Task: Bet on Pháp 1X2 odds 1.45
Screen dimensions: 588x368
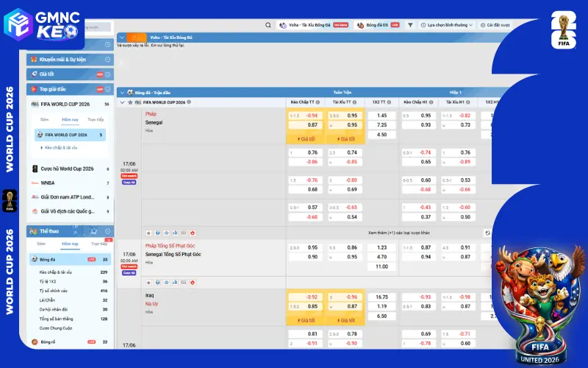Action: (x=381, y=116)
